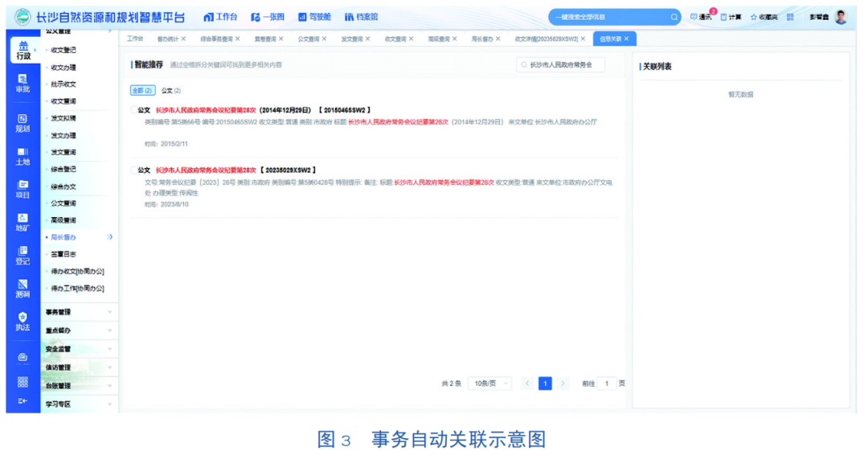Switch to the 公文查询 tab in the tab strip
This screenshot has width=868, height=455.
(x=309, y=39)
